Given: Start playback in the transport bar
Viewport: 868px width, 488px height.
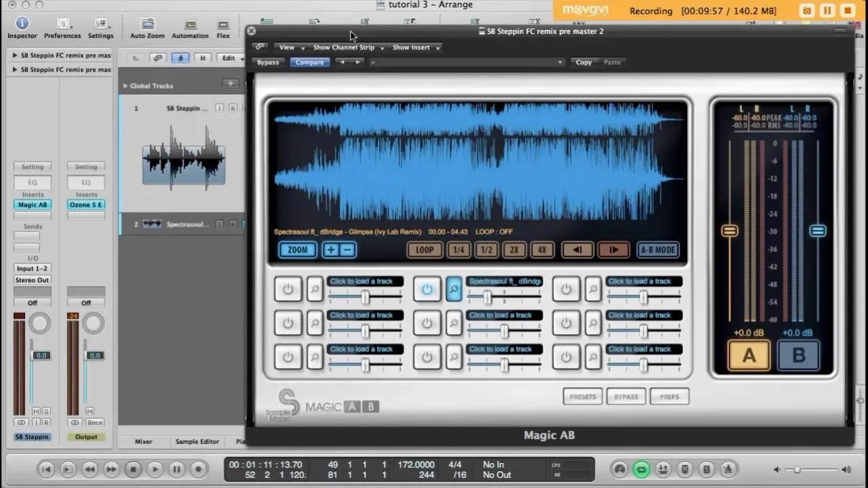Looking at the screenshot, I should (x=155, y=469).
